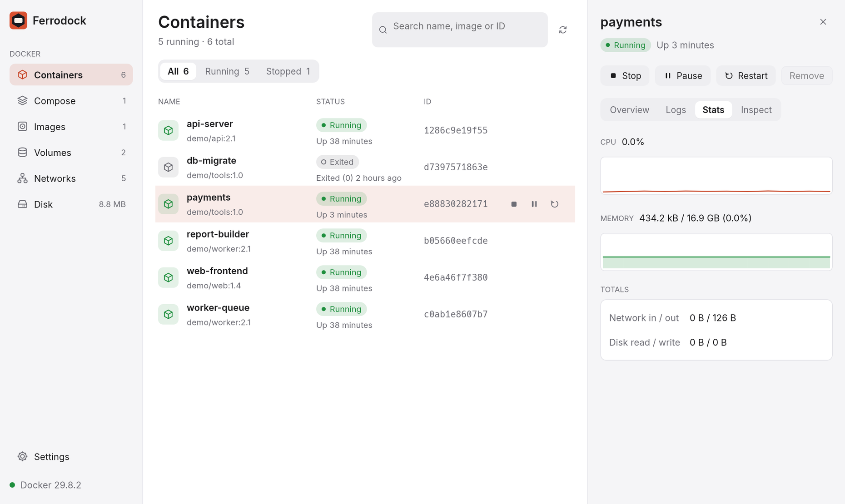The image size is (845, 504).
Task: Focus the container search field
Action: 460,30
